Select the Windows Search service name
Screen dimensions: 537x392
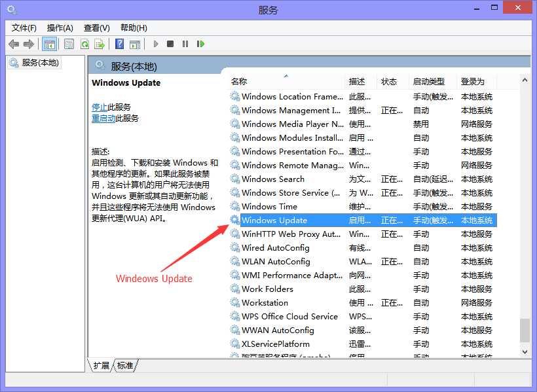[x=273, y=179]
